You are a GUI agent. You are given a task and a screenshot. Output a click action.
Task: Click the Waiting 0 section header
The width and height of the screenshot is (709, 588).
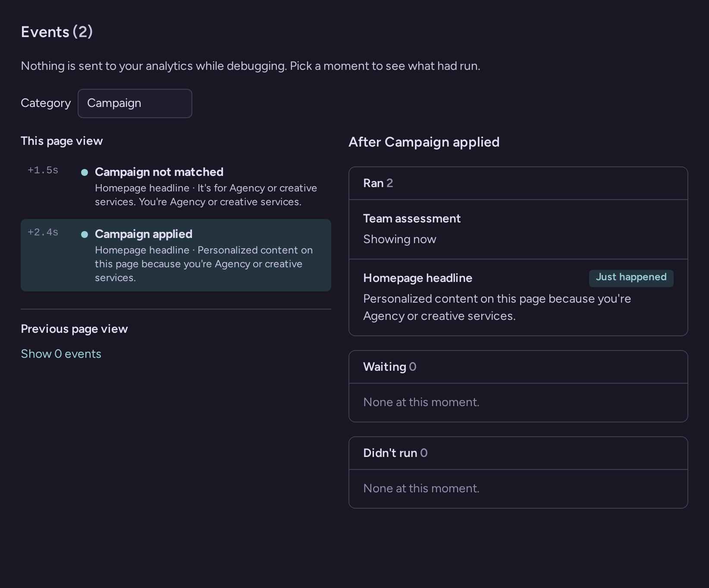[x=518, y=367]
